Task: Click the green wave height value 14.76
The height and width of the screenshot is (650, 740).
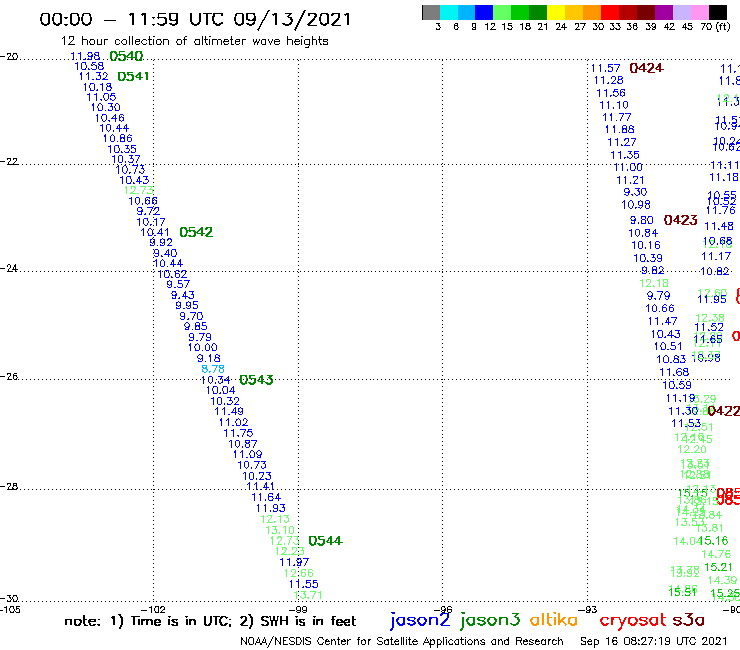Action: [716, 554]
